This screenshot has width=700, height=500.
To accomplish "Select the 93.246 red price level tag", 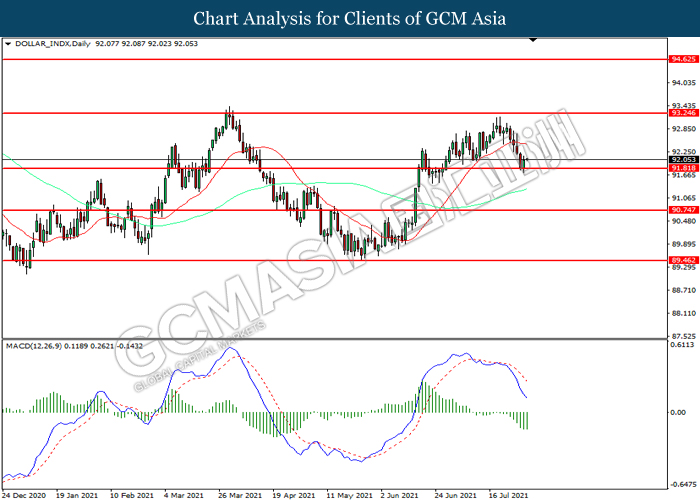I will pyautogui.click(x=683, y=114).
